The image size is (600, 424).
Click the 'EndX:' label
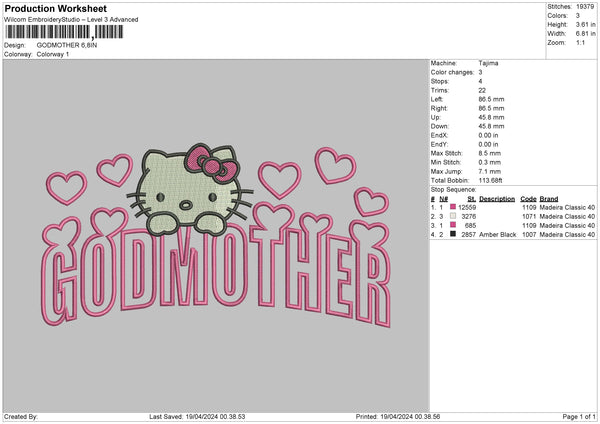click(x=439, y=135)
